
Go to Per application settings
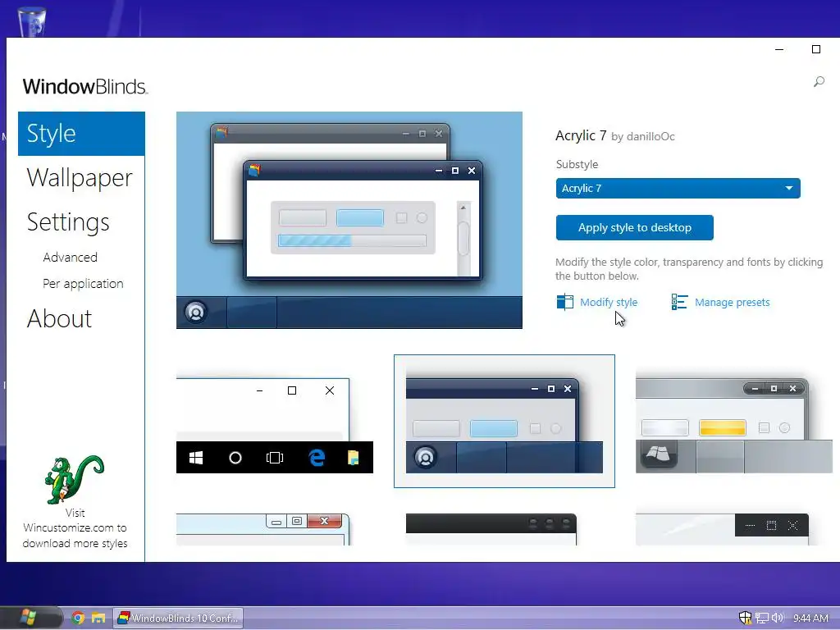(x=83, y=283)
